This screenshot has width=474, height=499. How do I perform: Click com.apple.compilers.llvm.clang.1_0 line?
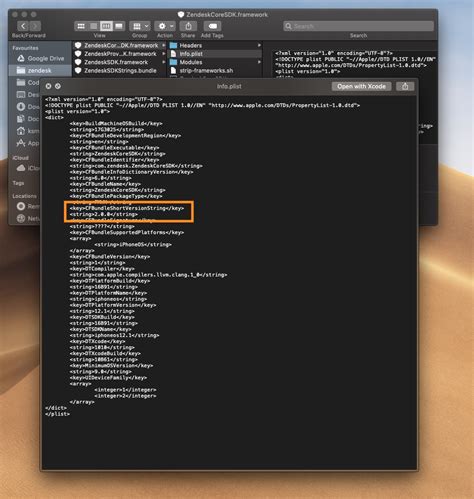148,275
